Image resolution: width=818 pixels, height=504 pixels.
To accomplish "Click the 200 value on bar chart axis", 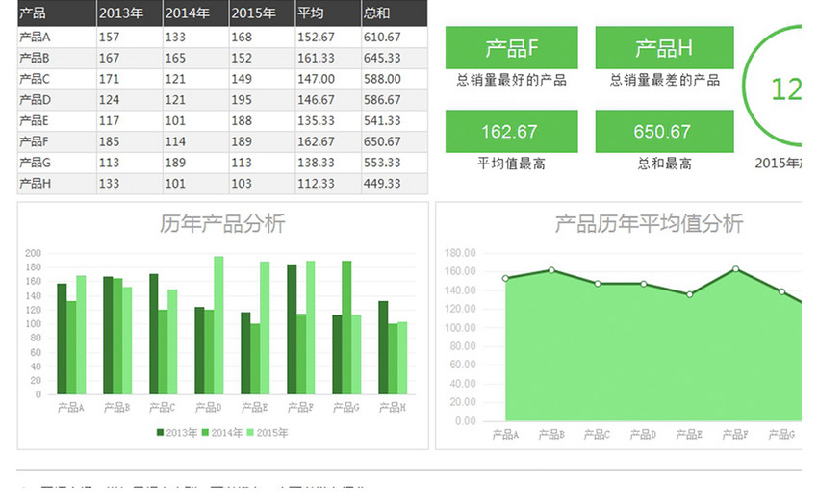I will [x=33, y=253].
